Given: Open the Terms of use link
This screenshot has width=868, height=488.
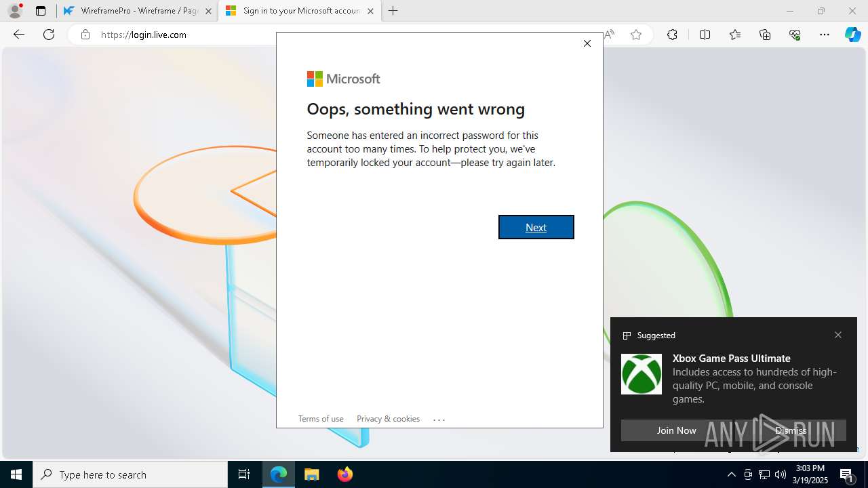Looking at the screenshot, I should coord(321,418).
